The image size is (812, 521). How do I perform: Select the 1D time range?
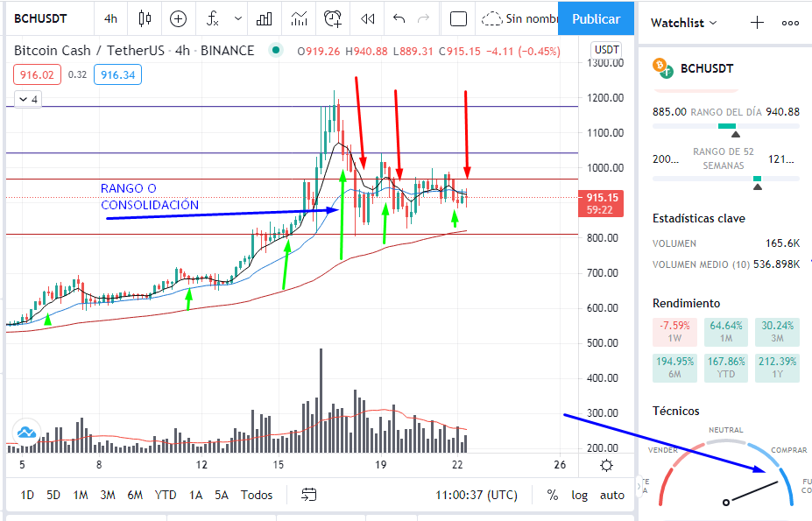[27, 495]
